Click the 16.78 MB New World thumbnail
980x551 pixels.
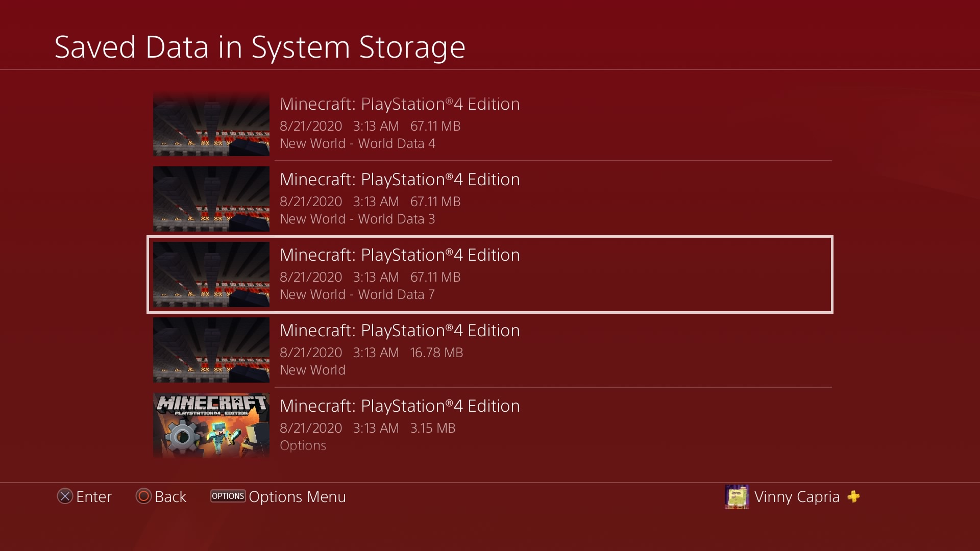pyautogui.click(x=211, y=350)
